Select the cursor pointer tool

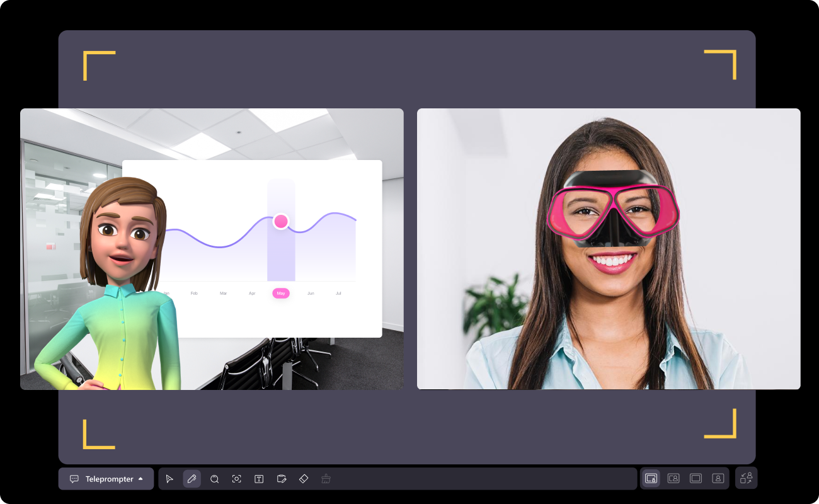pyautogui.click(x=169, y=479)
